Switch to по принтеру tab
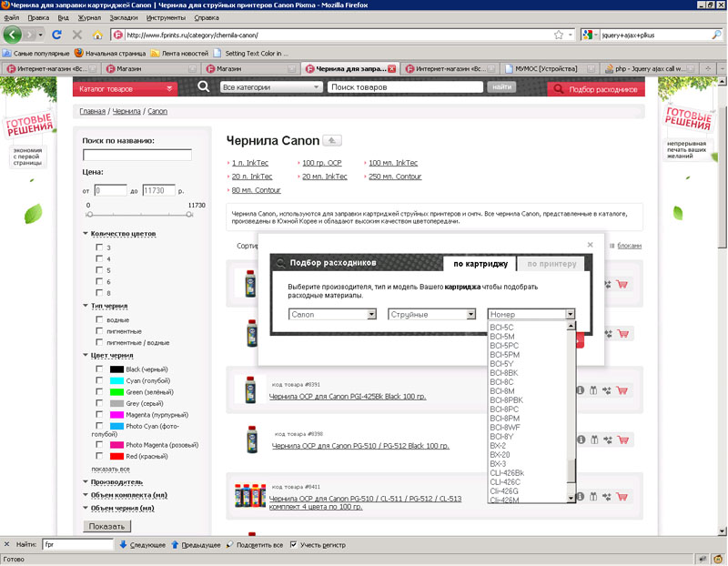728x566 pixels. (552, 264)
